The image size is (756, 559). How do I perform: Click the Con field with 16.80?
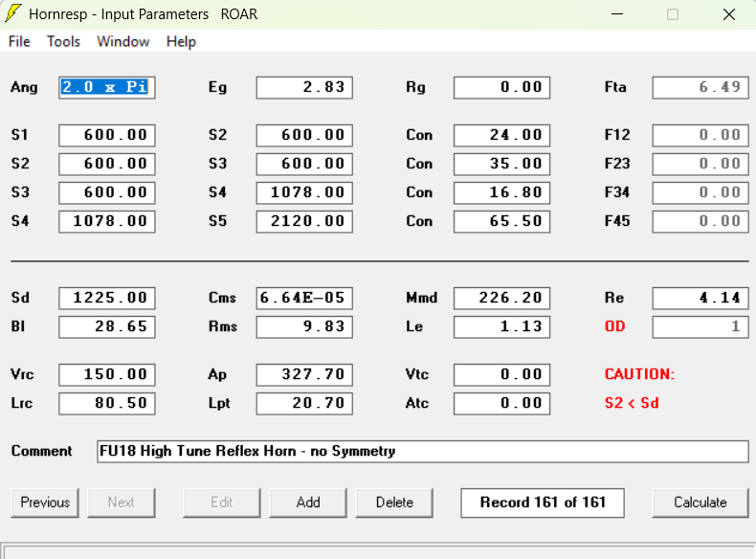(x=501, y=192)
